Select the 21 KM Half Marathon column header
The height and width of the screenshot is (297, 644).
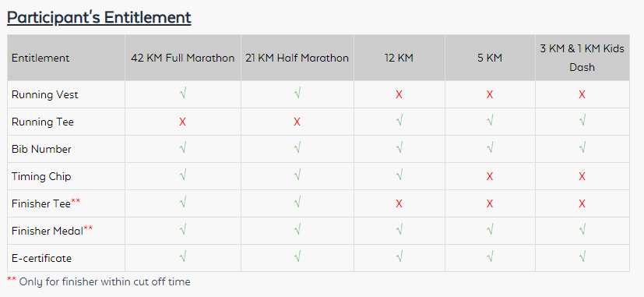(x=297, y=58)
